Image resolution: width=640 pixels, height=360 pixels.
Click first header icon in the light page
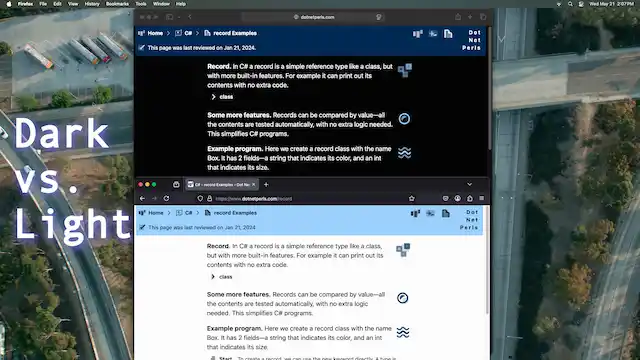[x=416, y=213]
